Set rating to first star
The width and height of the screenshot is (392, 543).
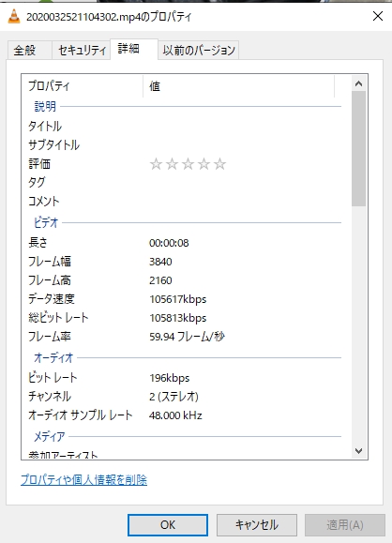point(156,164)
